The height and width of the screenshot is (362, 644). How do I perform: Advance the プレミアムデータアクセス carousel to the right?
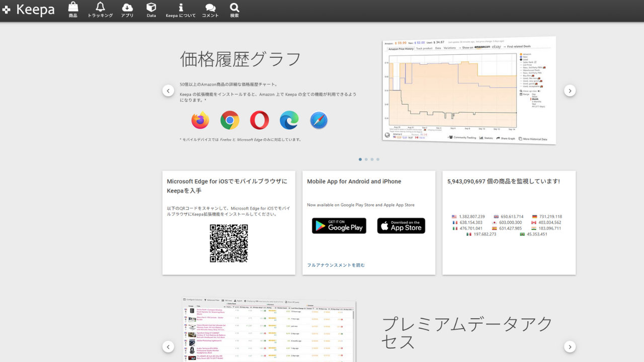pyautogui.click(x=570, y=347)
